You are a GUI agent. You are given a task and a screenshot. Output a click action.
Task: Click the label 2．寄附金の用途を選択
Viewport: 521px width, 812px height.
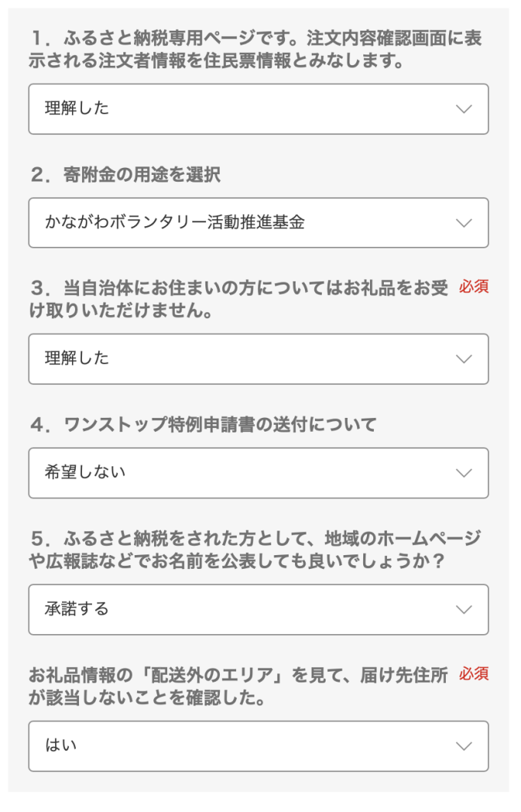(x=126, y=175)
